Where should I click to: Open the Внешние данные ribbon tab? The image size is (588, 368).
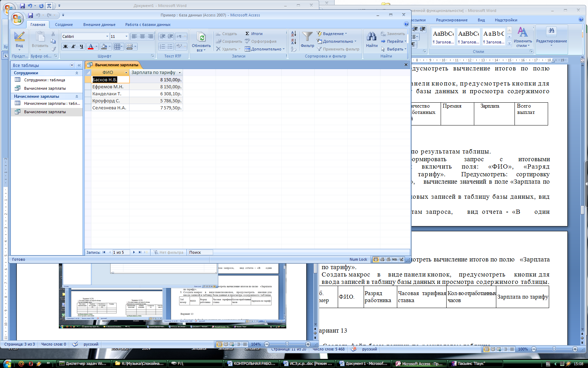pos(99,25)
